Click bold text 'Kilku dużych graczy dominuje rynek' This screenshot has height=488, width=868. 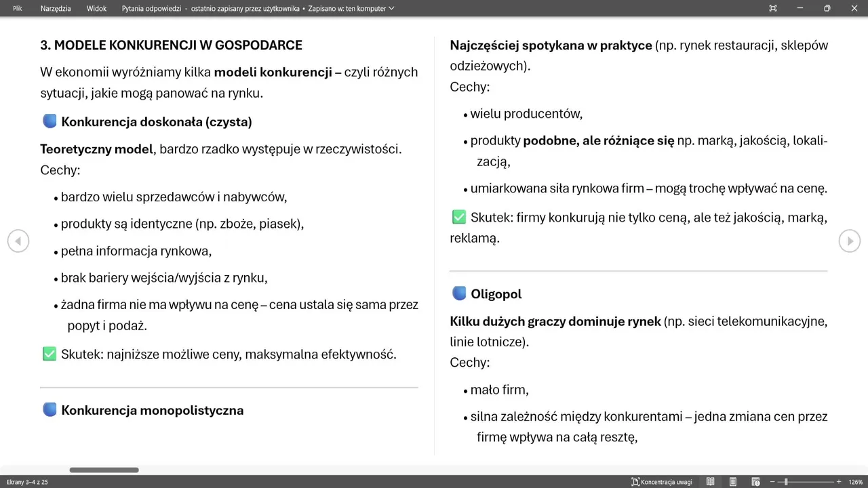(555, 321)
